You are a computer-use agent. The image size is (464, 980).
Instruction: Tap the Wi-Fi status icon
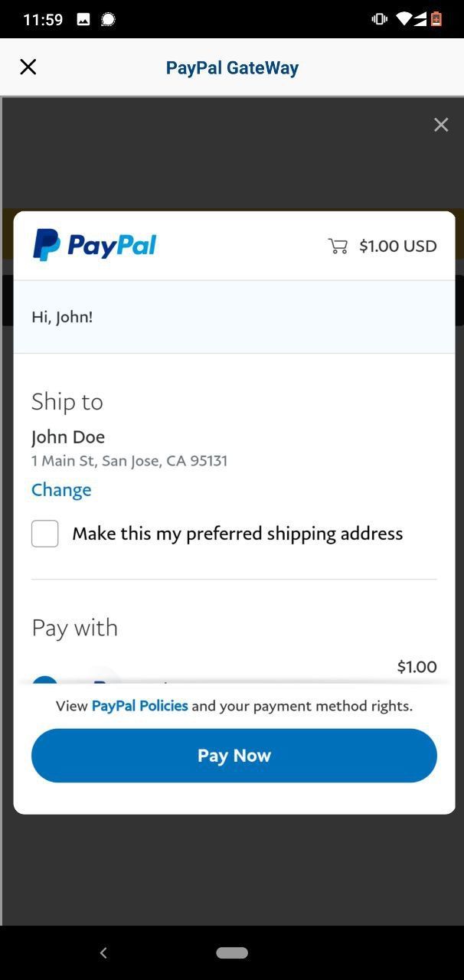(x=405, y=20)
